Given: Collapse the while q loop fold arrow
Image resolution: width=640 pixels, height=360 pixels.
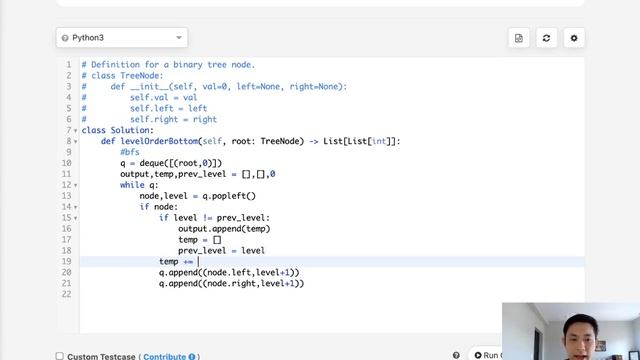Looking at the screenshot, I should pyautogui.click(x=76, y=185).
